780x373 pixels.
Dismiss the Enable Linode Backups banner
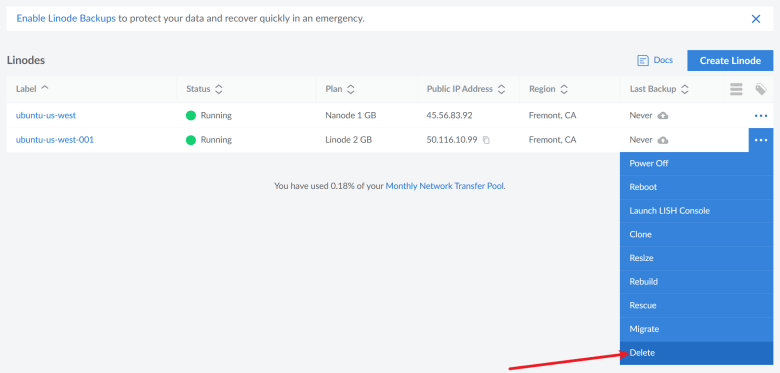[x=756, y=19]
